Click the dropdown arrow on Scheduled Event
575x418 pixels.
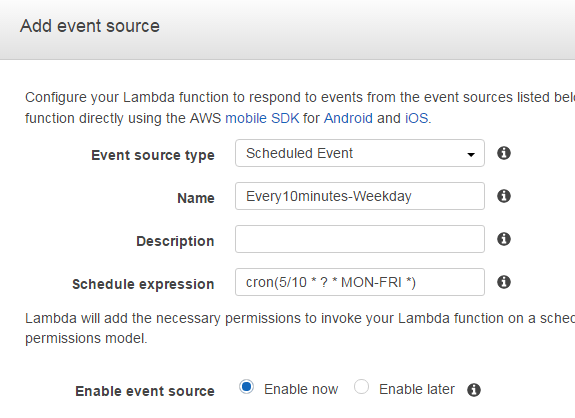tap(471, 154)
